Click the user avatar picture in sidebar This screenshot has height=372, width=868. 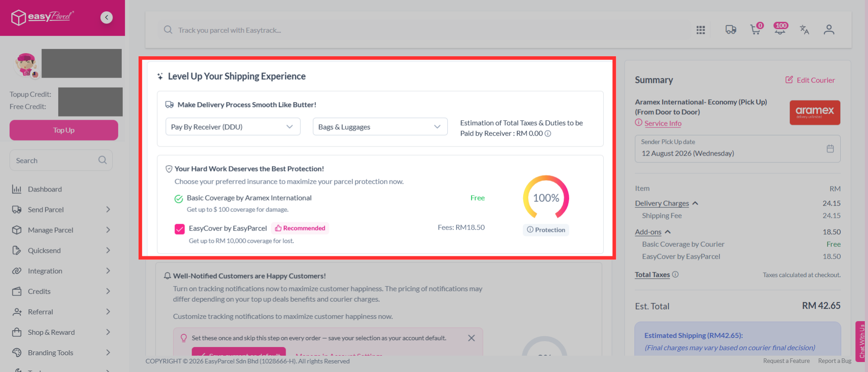pyautogui.click(x=26, y=65)
